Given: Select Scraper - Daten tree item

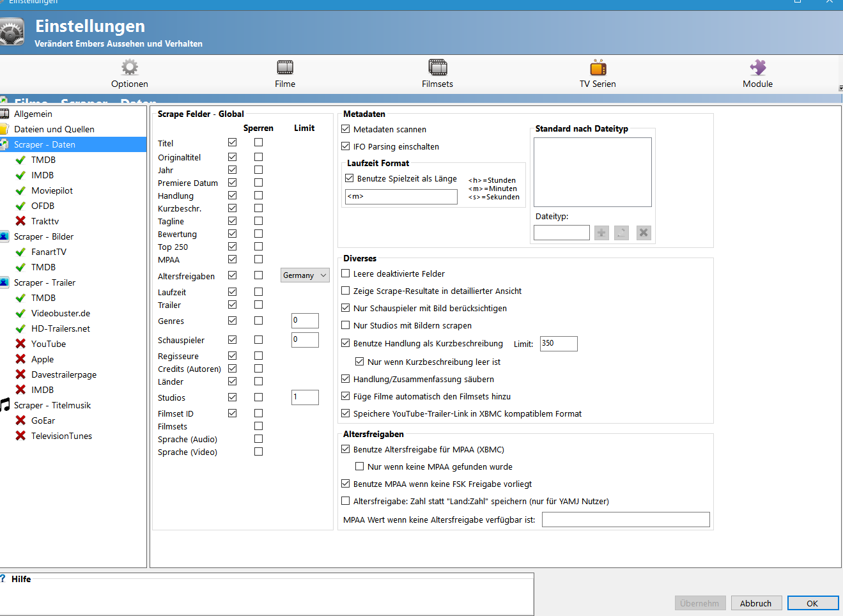Looking at the screenshot, I should (x=45, y=144).
